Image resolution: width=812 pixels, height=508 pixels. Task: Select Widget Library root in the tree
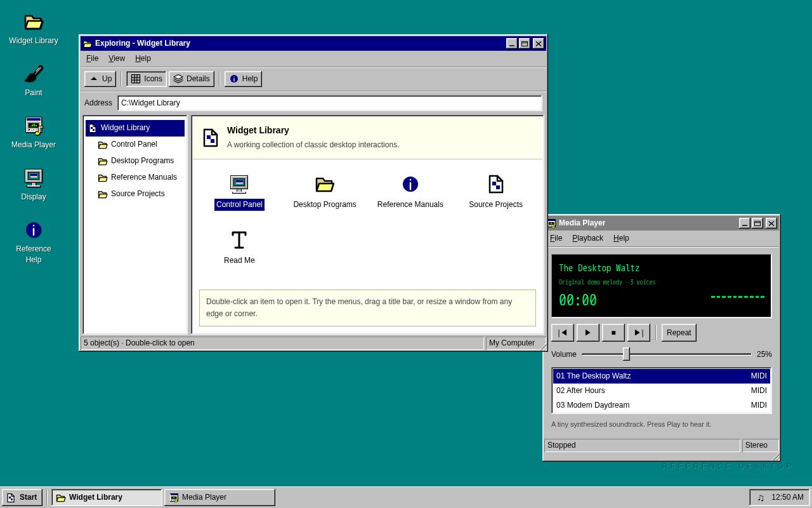pyautogui.click(x=135, y=128)
